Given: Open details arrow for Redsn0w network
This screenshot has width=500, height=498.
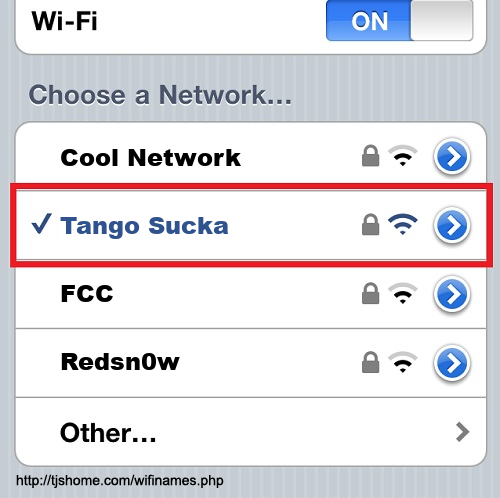Looking at the screenshot, I should click(452, 364).
